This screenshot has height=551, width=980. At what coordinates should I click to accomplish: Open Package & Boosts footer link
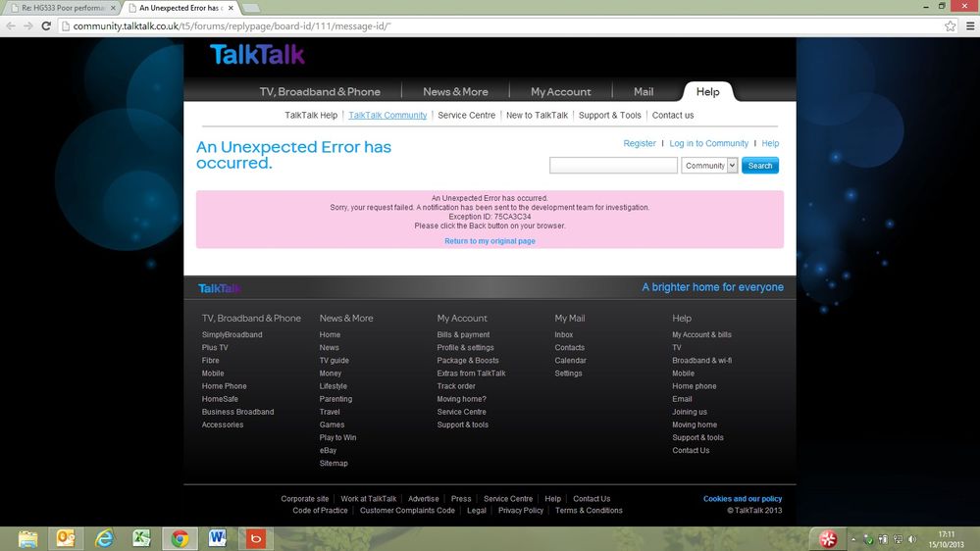468,361
